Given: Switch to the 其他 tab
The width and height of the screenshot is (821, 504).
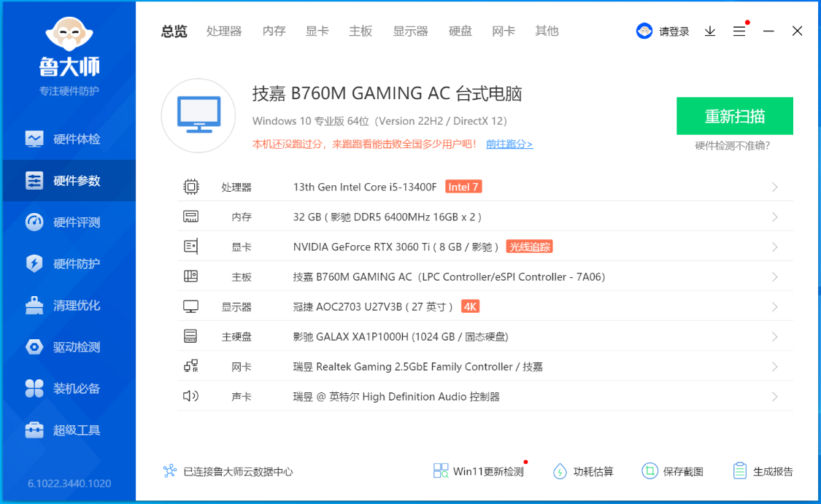Looking at the screenshot, I should pos(547,31).
